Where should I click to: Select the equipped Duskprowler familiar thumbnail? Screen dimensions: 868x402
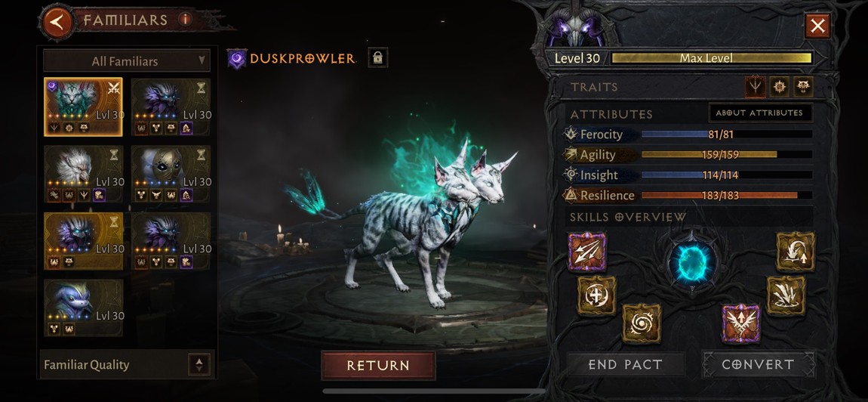pos(83,107)
